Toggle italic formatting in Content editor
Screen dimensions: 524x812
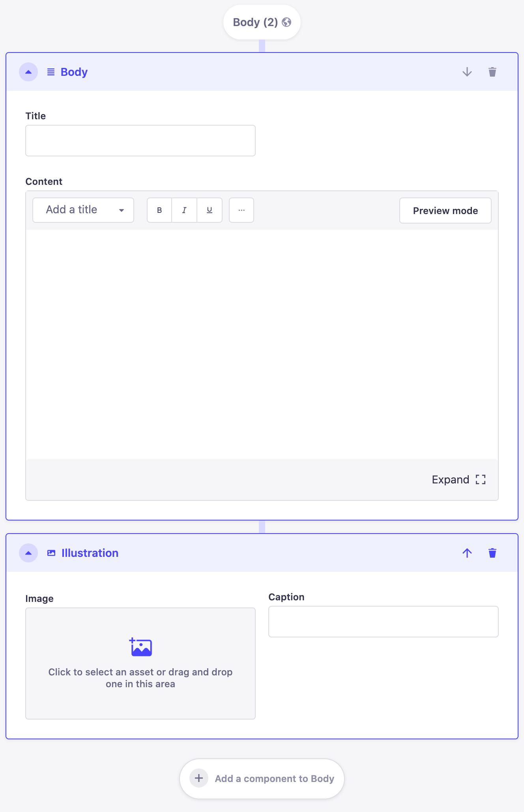click(x=184, y=210)
